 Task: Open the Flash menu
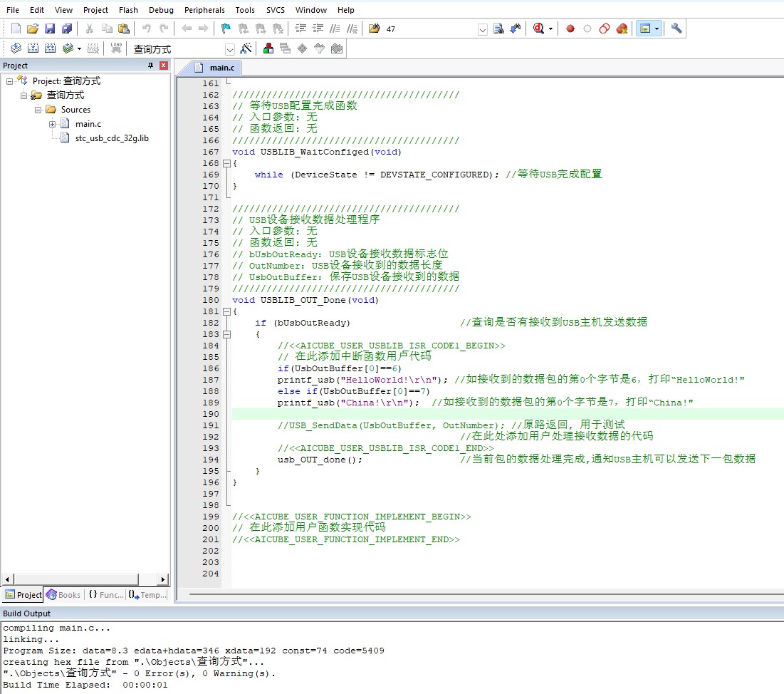pyautogui.click(x=128, y=10)
